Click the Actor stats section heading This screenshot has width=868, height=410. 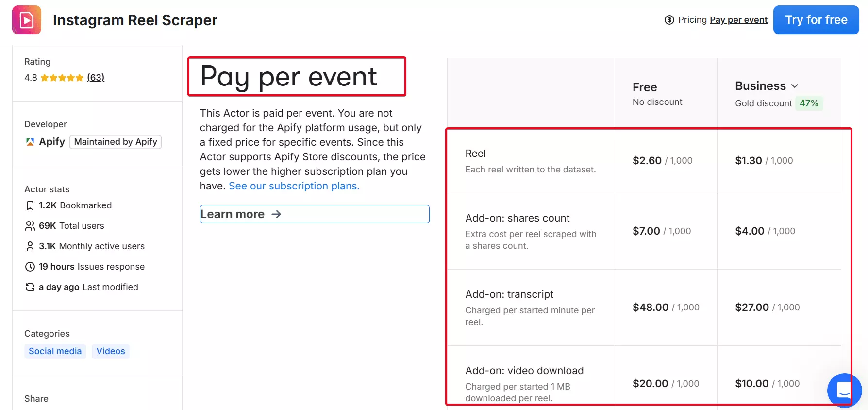(47, 189)
